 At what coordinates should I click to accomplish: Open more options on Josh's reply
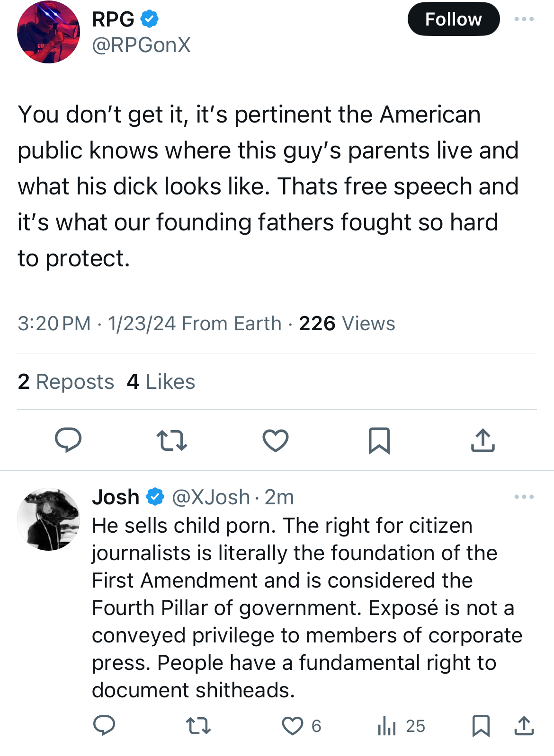[x=524, y=497]
